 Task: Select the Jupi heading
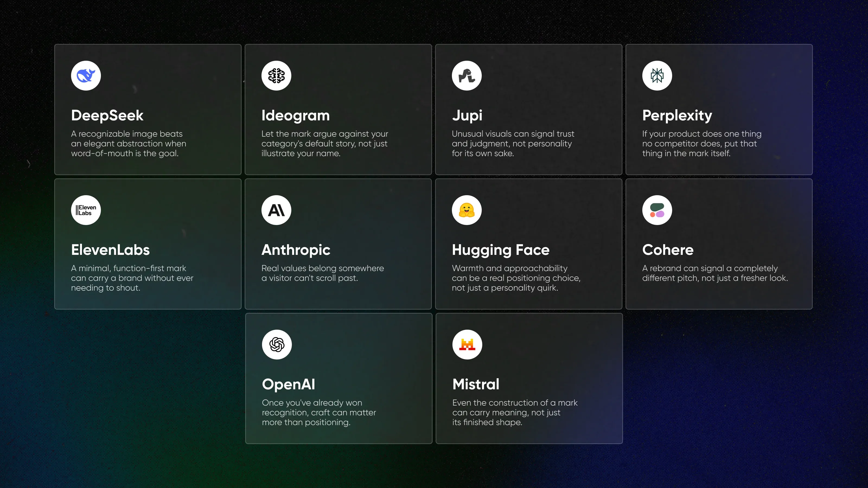pyautogui.click(x=467, y=115)
